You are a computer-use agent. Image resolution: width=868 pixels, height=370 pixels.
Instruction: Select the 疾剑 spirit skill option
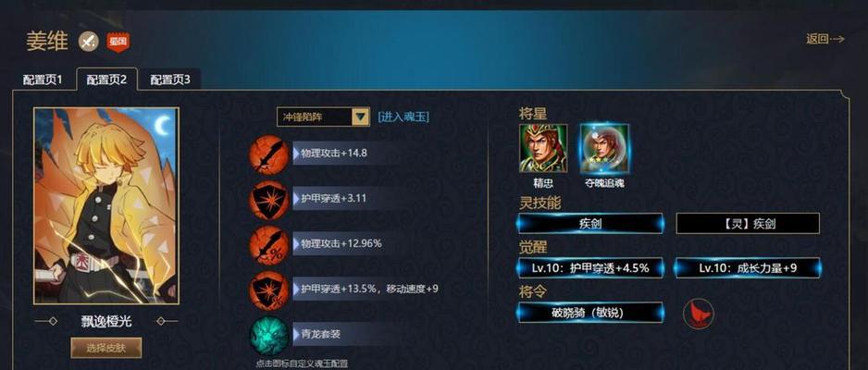[x=590, y=224]
